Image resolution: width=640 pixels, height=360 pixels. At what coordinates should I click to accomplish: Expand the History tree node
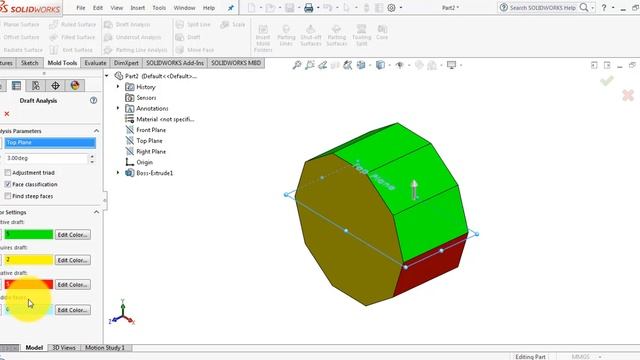(118, 87)
